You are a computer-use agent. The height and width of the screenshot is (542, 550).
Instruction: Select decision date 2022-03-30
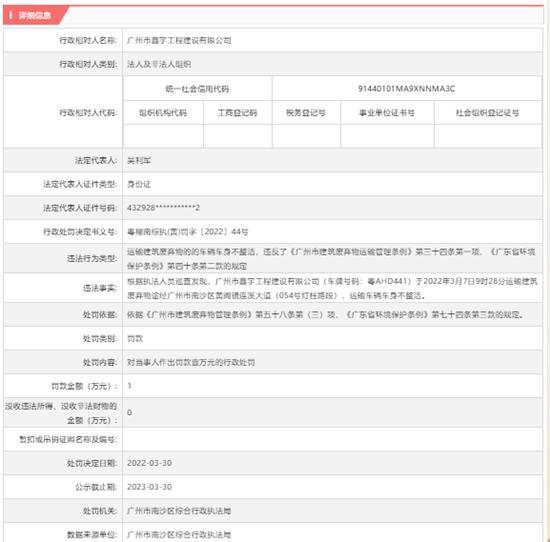tap(149, 463)
